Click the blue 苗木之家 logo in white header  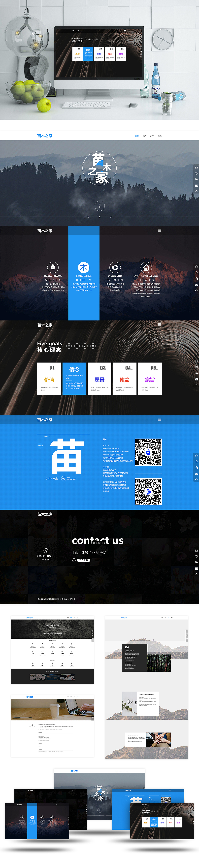pyautogui.click(x=45, y=136)
